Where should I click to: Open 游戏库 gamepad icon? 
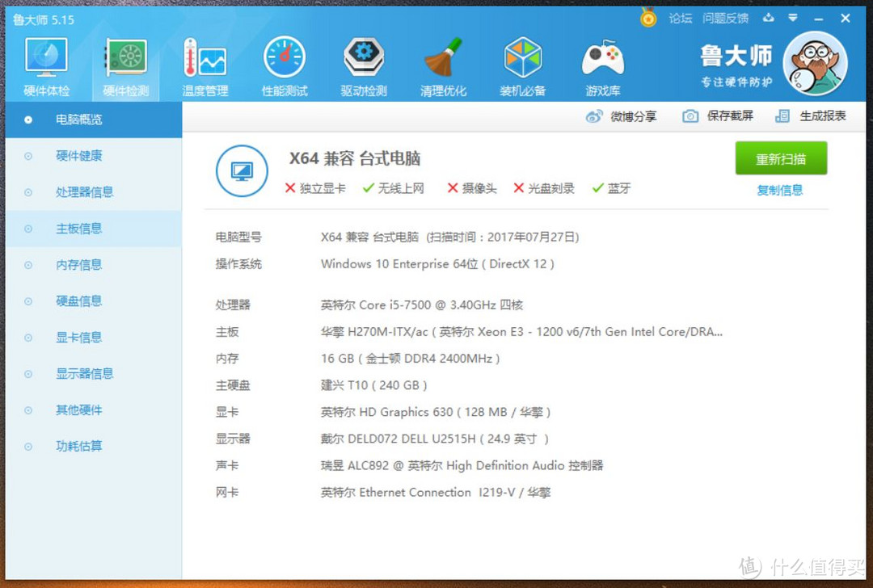point(602,67)
